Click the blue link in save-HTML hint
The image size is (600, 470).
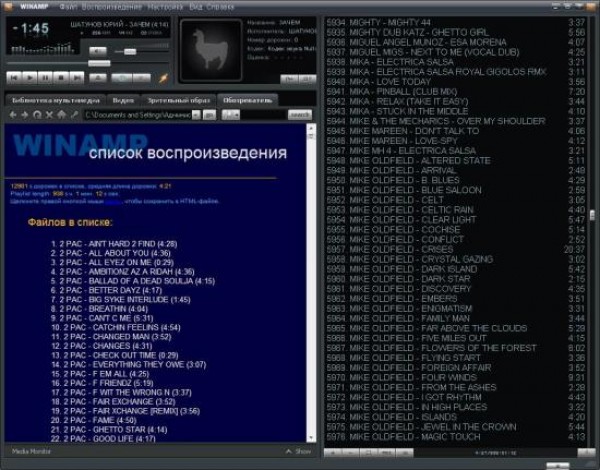click(113, 201)
